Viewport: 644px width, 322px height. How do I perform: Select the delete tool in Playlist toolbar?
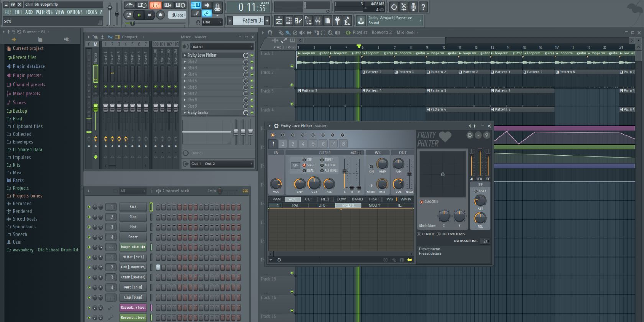295,33
